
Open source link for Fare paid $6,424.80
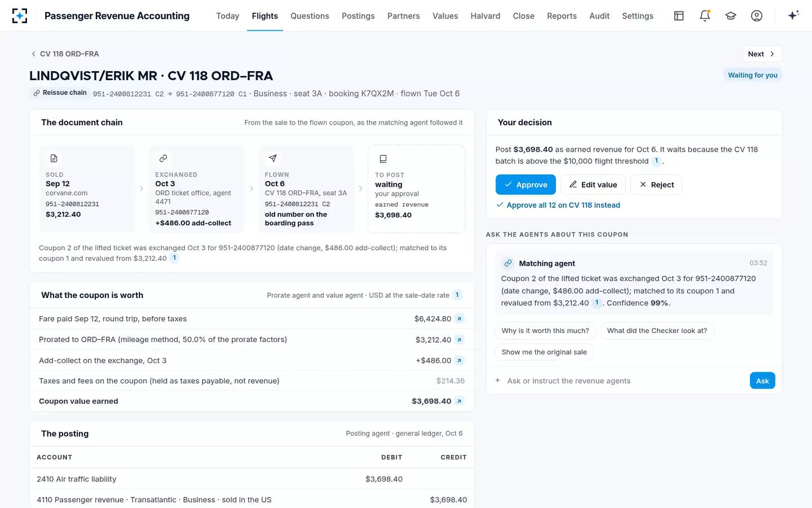[460, 319]
